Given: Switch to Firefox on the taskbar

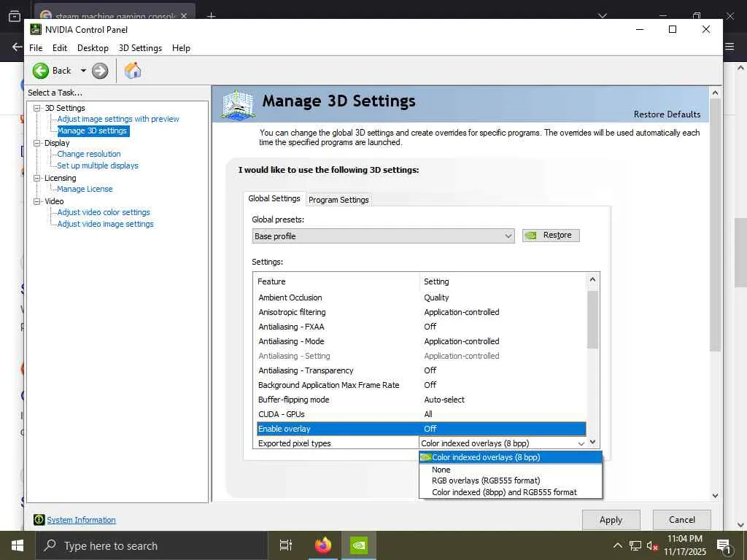Looking at the screenshot, I should click(x=323, y=545).
